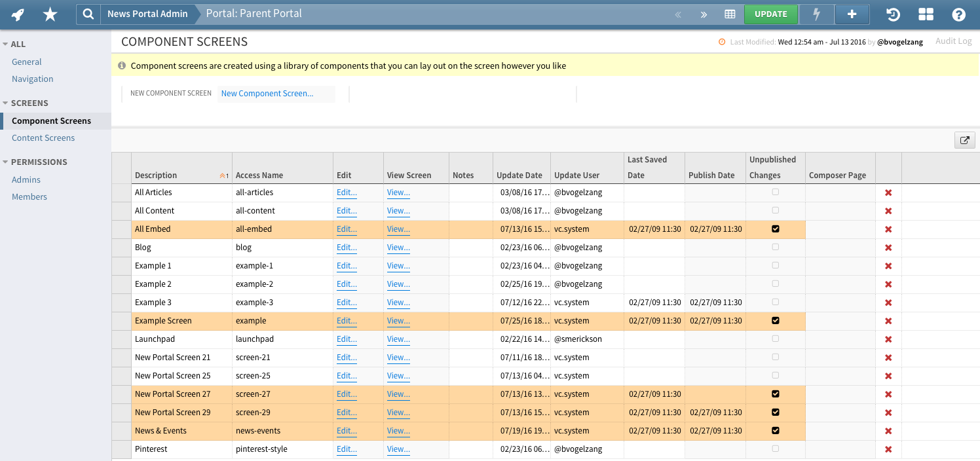The image size is (980, 461).
Task: Select the star favorites icon
Action: point(49,14)
